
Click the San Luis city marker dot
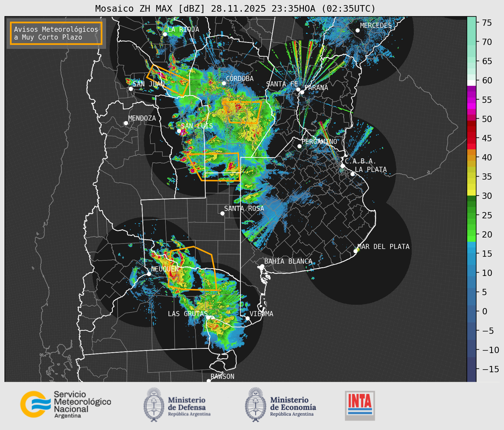coord(179,131)
